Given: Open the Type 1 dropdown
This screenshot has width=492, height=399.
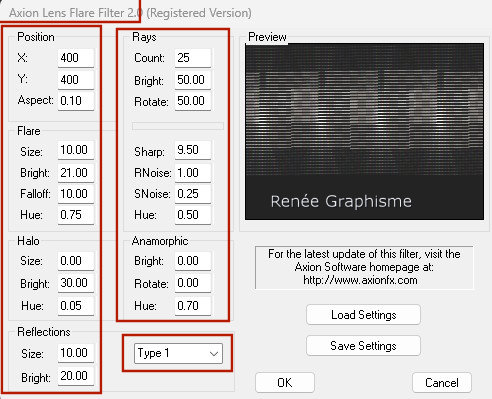Looking at the screenshot, I should pyautogui.click(x=178, y=353).
